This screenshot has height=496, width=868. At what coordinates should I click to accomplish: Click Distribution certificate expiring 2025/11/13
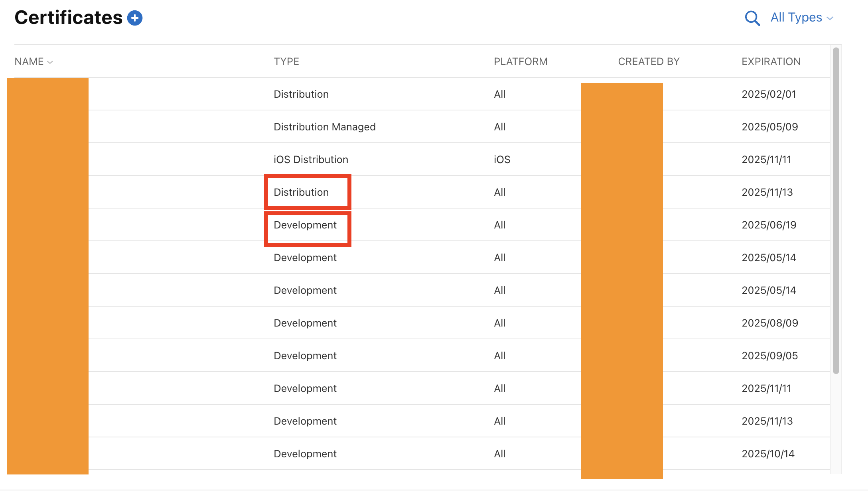[301, 192]
